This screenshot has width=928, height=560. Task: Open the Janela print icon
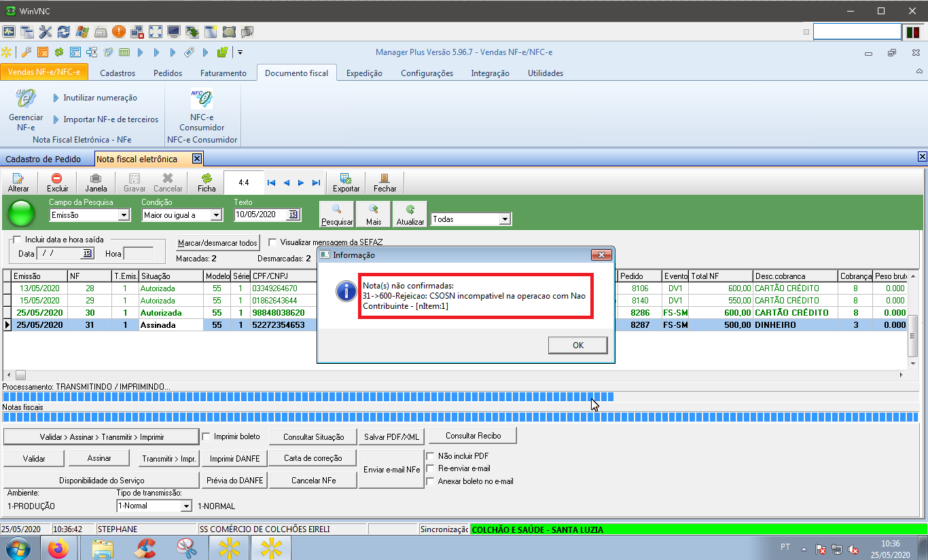click(x=96, y=179)
